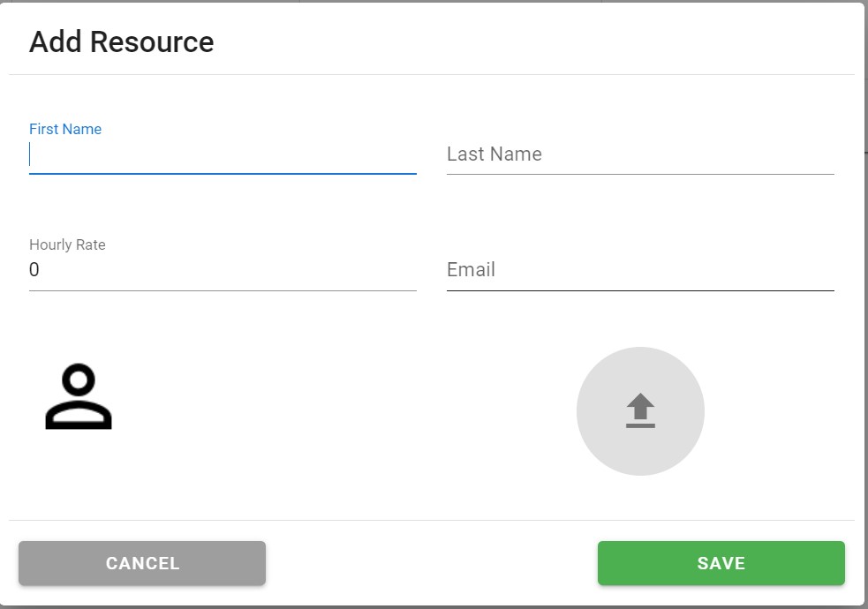This screenshot has width=868, height=609.
Task: Click the "Add Resource" dialog title
Action: point(122,41)
